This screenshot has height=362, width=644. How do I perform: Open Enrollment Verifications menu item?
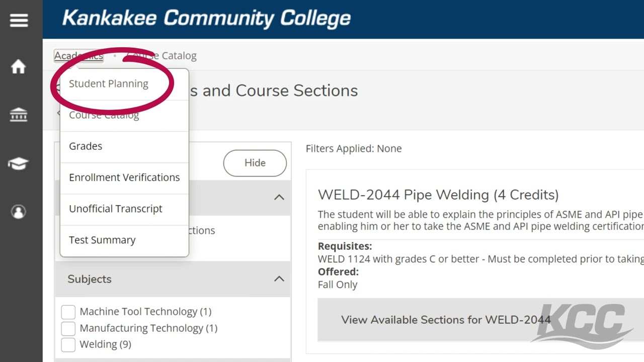click(124, 177)
